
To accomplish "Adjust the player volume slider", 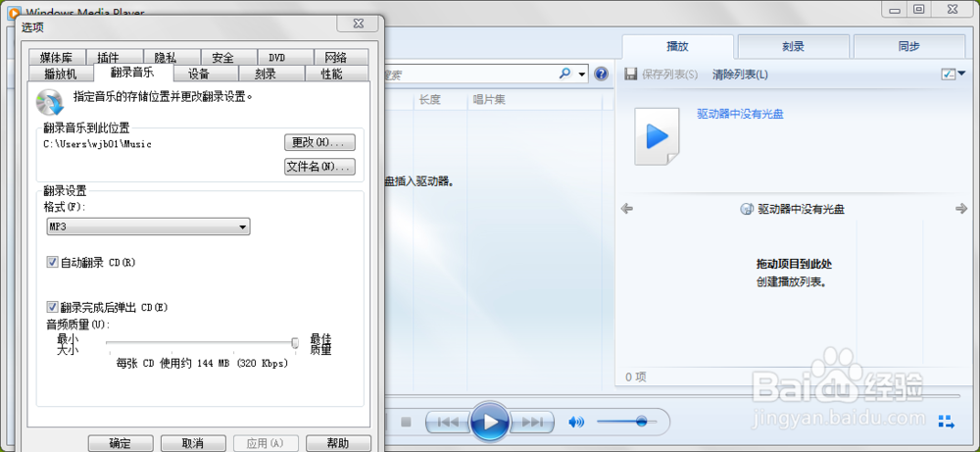I will 627,422.
